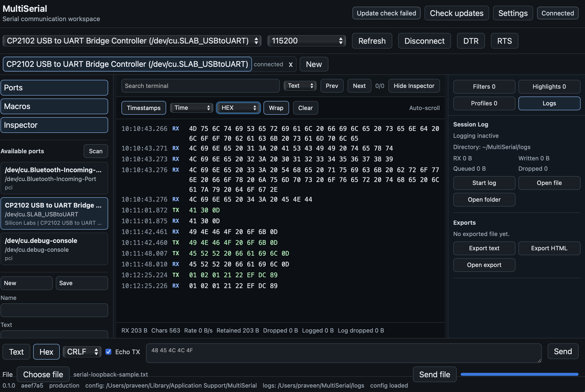Click the hex send input containing 48 45 4C 4C 4F
585x392 pixels.
coord(344,353)
